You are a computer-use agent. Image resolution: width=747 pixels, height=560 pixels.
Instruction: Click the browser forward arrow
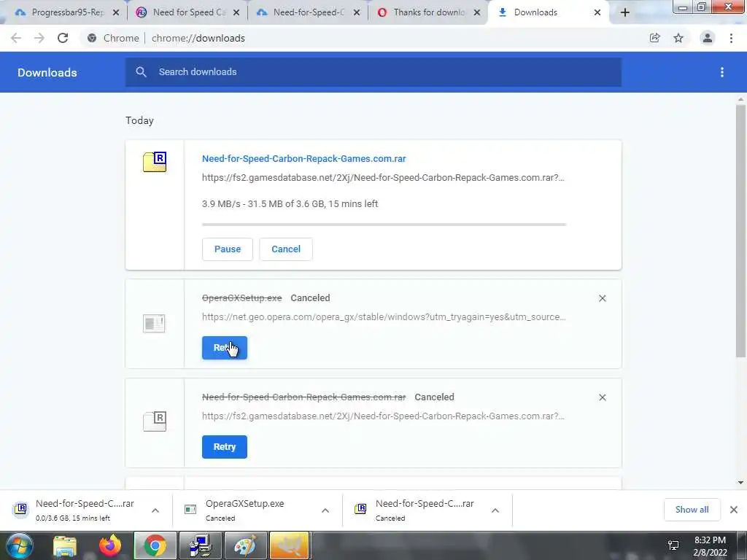click(x=39, y=38)
